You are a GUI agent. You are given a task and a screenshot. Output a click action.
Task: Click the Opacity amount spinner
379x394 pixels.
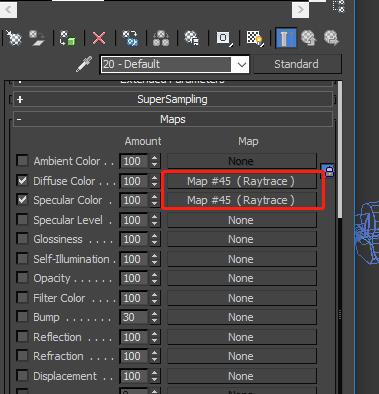point(154,278)
